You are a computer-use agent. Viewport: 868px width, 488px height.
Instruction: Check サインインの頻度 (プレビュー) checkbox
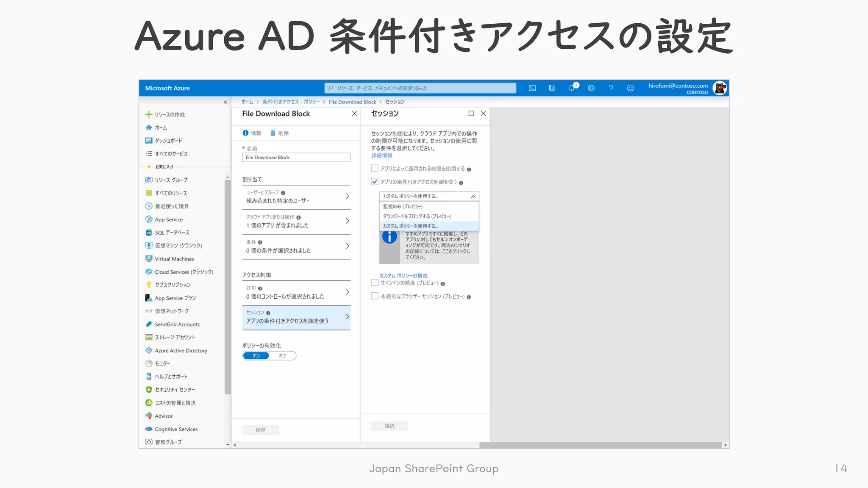pos(375,283)
